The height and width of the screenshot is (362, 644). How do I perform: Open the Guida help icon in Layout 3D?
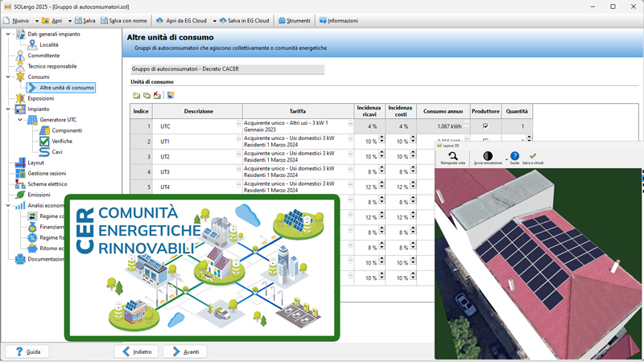tap(514, 156)
